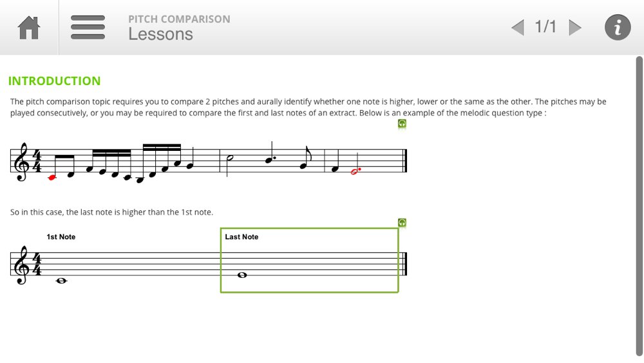Click the 1st Note whole note
The width and height of the screenshot is (644, 363).
(62, 280)
